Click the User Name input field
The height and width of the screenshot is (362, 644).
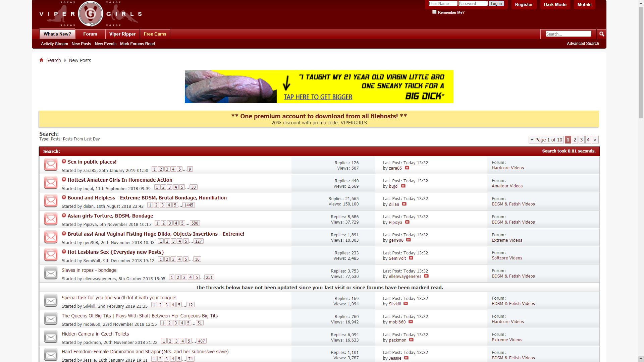pyautogui.click(x=442, y=4)
